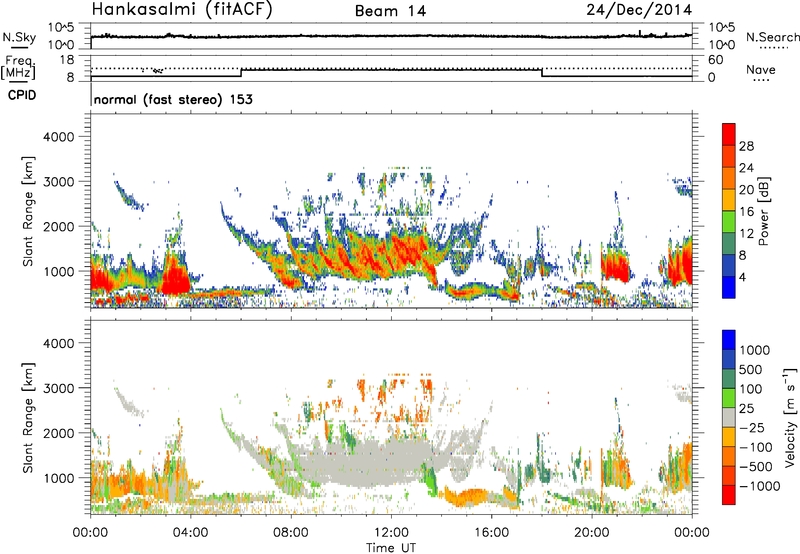Pick the blue 4–8 dB power swatch
800x554 pixels.
point(729,266)
